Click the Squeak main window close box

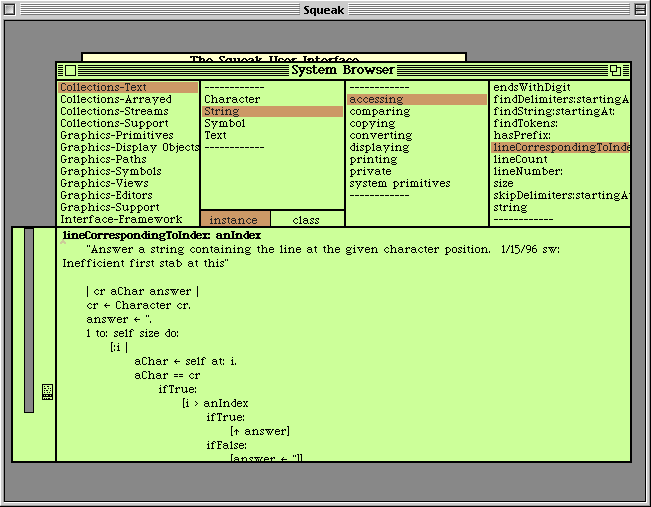tap(10, 9)
